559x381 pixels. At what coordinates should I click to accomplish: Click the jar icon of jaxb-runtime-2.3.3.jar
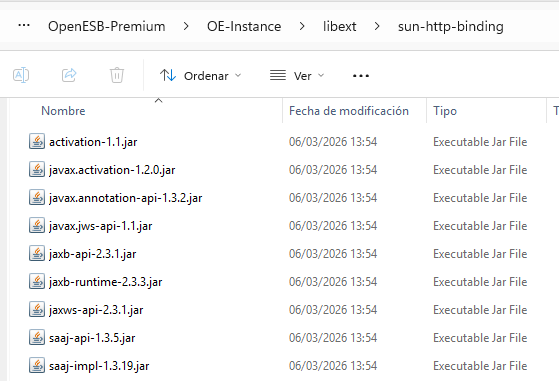coord(37,281)
